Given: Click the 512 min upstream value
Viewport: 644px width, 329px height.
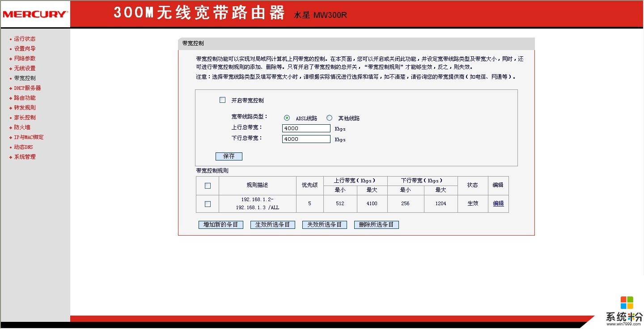Looking at the screenshot, I should coord(340,203).
